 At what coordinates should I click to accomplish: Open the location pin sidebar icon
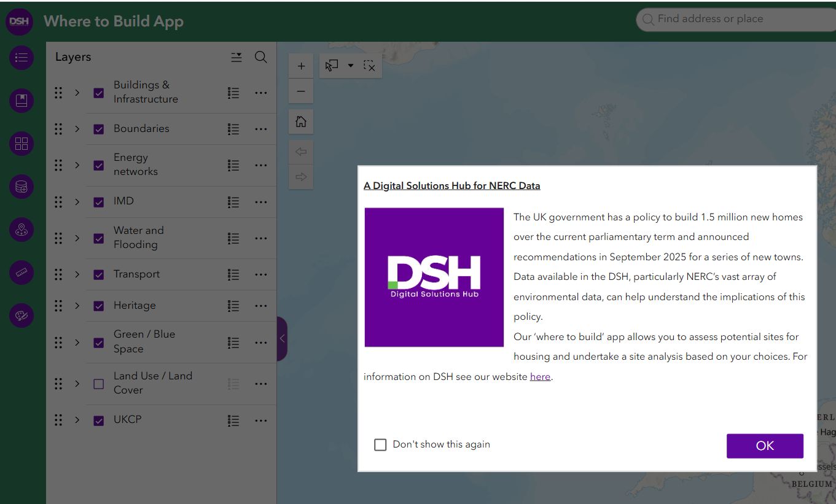click(x=21, y=230)
